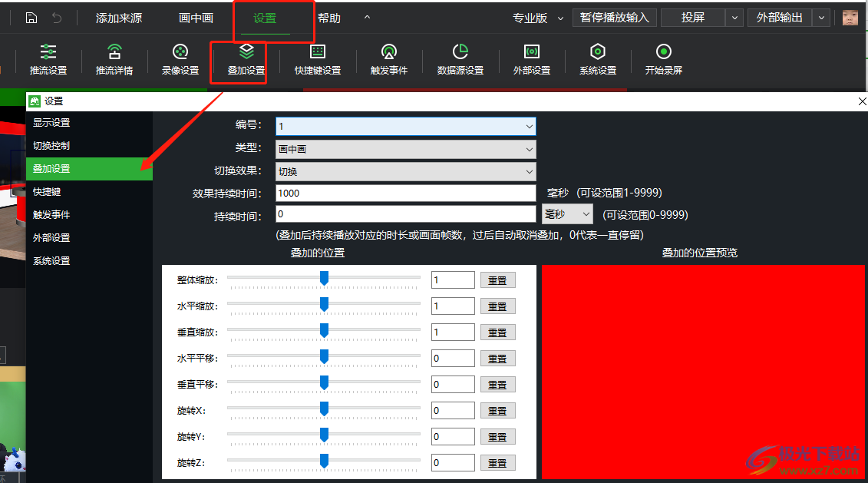The width and height of the screenshot is (868, 483).
Task: Open the 添加来源 menu
Action: (x=119, y=18)
